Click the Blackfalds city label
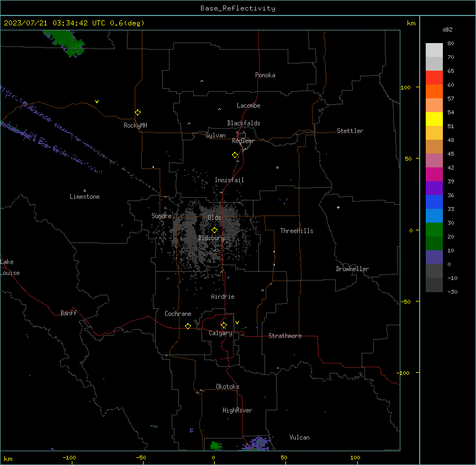Screen dimensions: 476x465 click(244, 123)
